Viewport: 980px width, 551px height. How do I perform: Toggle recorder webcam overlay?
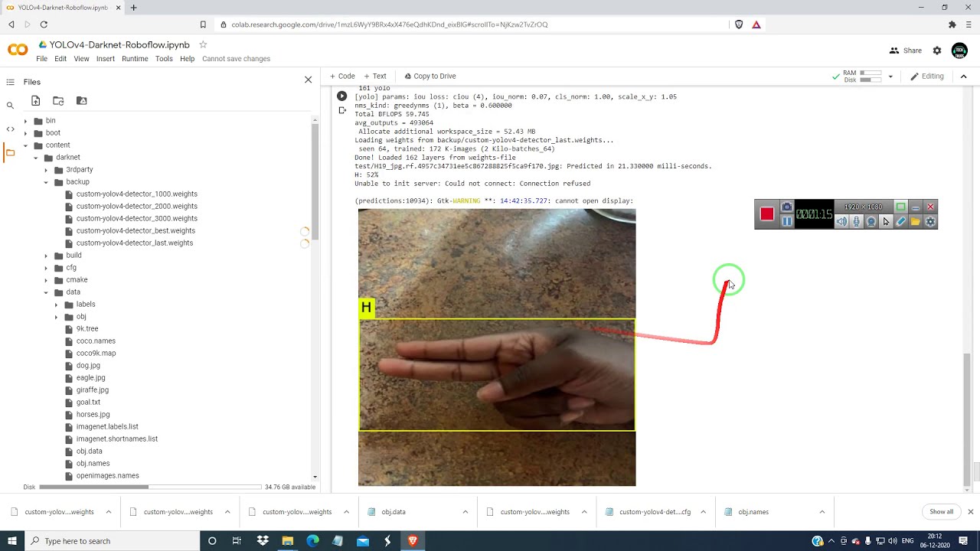point(871,221)
